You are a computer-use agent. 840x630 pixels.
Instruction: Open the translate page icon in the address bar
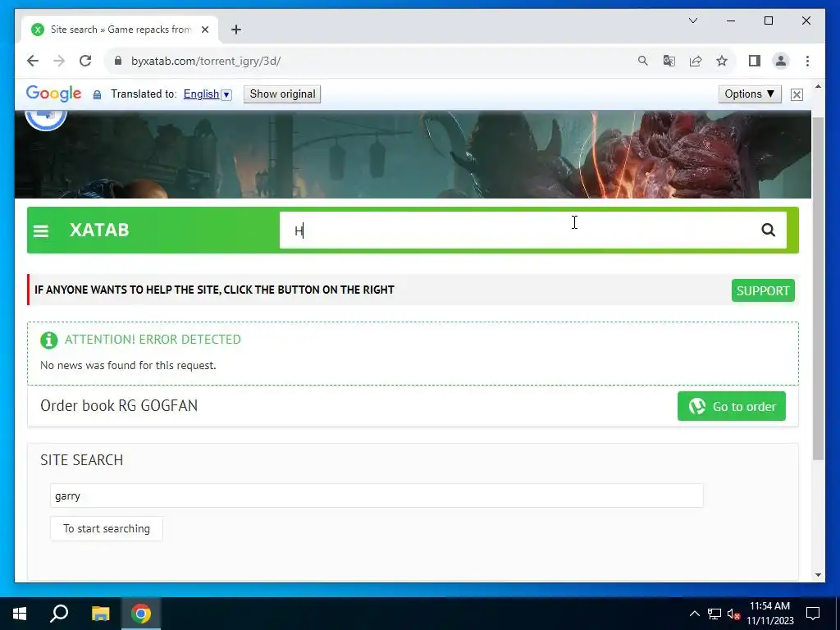[669, 61]
